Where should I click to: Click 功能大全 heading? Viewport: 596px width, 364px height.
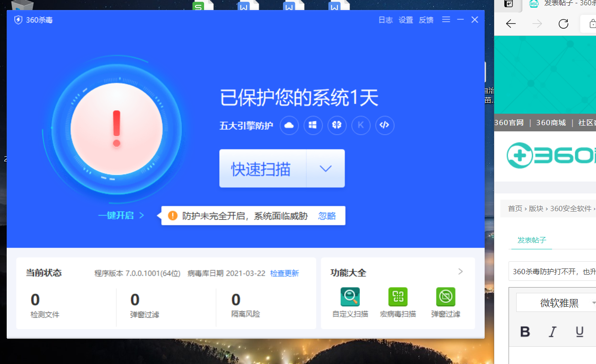348,273
